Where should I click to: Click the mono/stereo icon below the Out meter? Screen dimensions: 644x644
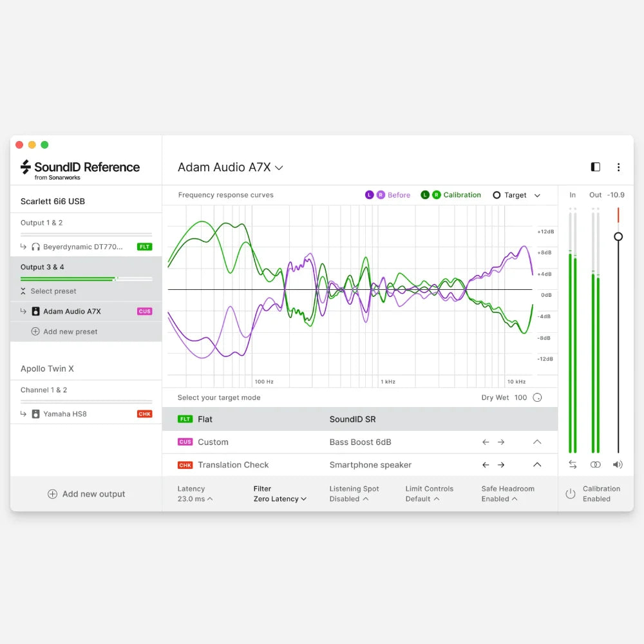[596, 464]
